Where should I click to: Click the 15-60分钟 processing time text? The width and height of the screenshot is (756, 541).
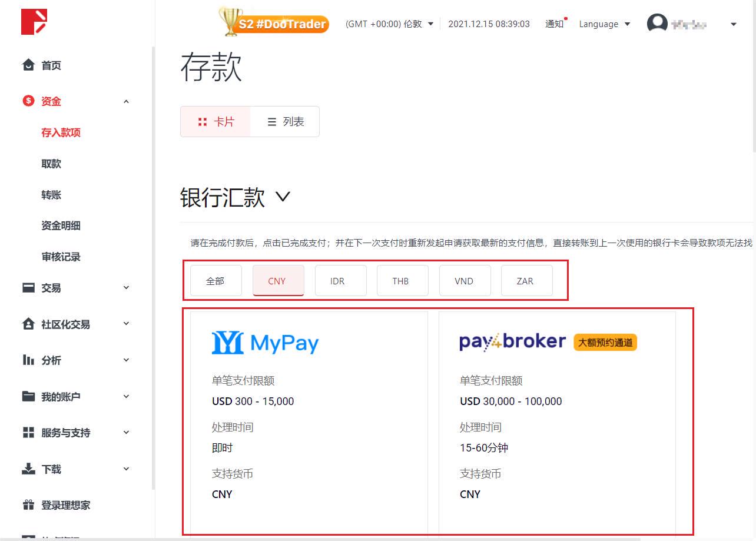[483, 447]
